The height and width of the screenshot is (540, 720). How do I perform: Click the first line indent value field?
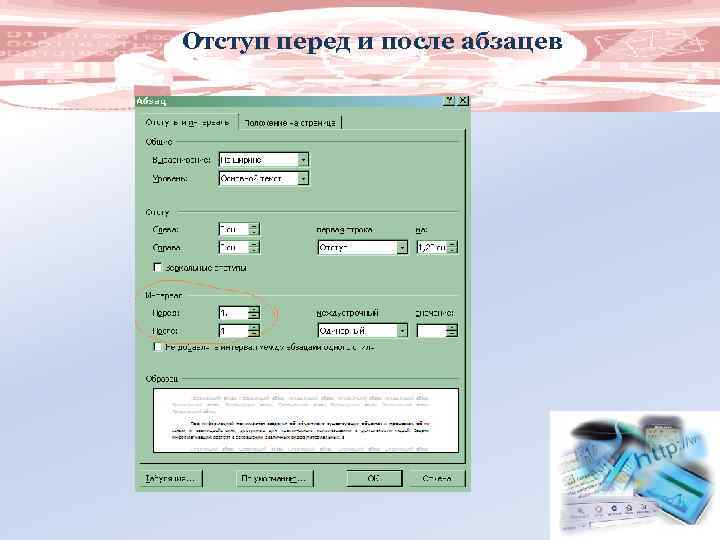click(x=432, y=248)
